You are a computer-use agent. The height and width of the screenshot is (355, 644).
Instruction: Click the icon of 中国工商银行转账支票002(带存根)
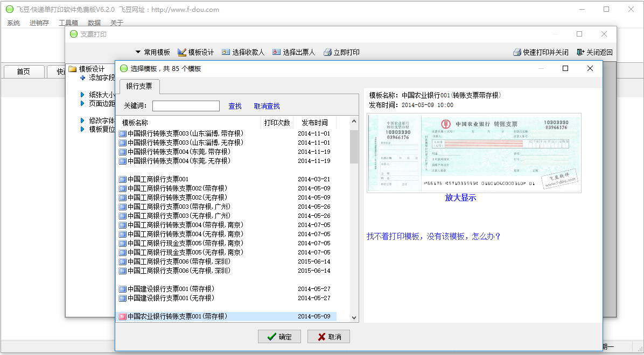tap(122, 188)
